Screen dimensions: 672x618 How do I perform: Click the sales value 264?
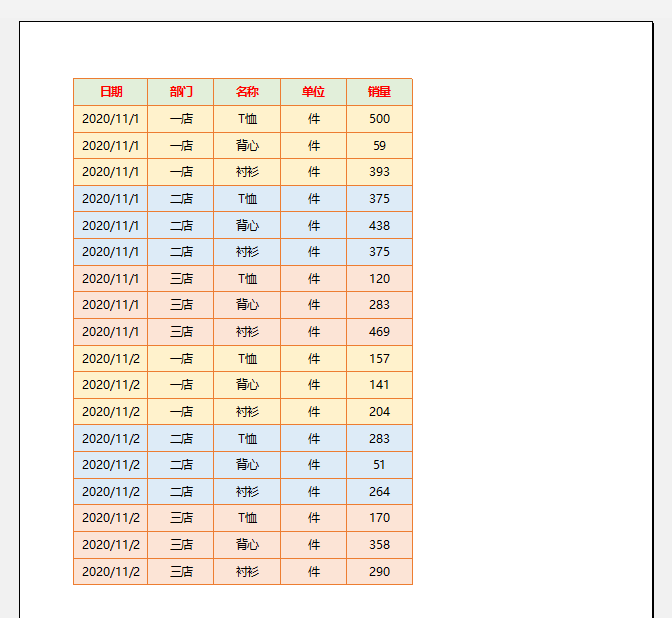(379, 492)
